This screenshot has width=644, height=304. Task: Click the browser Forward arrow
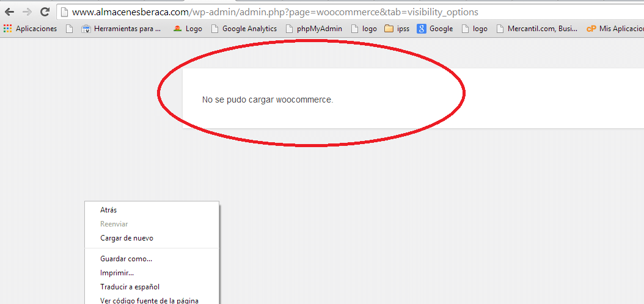point(27,12)
